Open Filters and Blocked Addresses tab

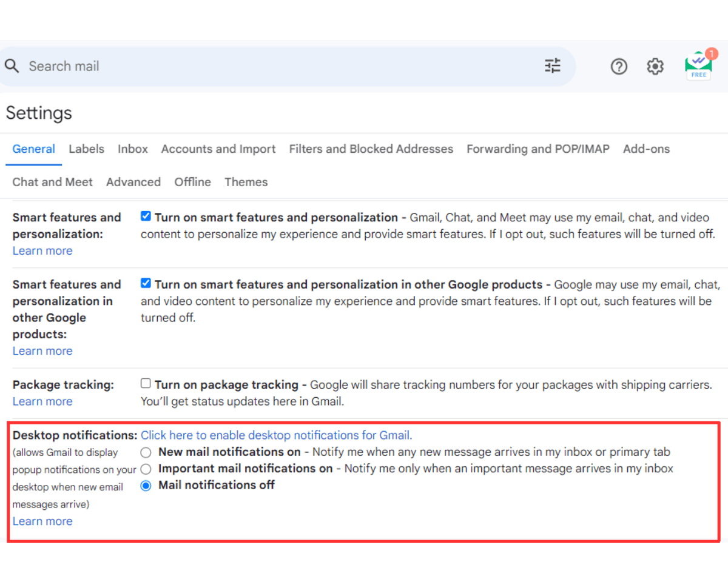[371, 149]
